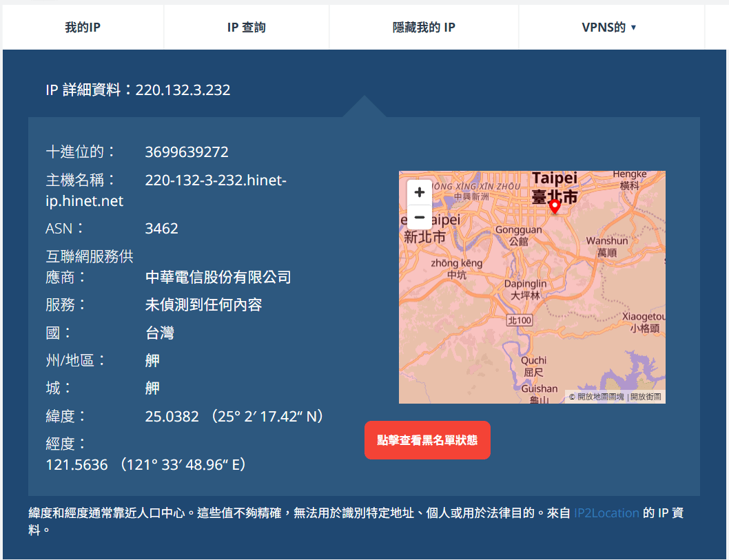The image size is (729, 560).
Task: Zoom out on the map with minus button
Action: click(x=420, y=217)
